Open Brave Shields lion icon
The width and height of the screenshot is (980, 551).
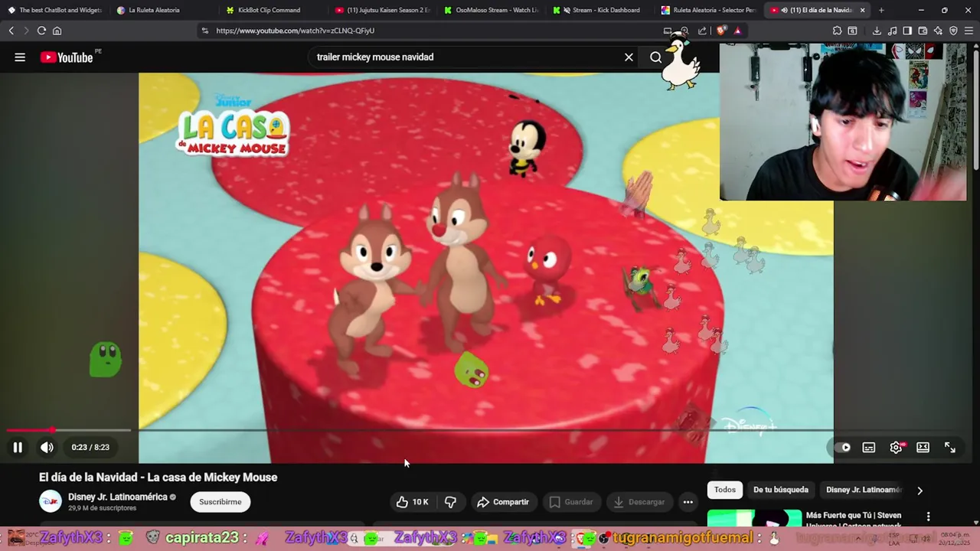click(721, 31)
